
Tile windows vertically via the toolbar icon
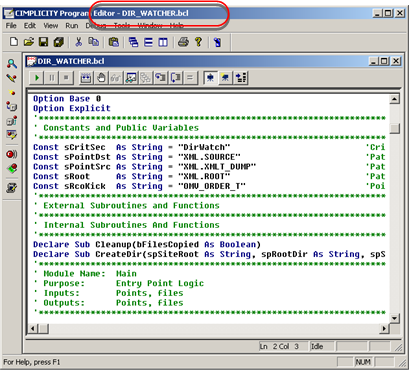[x=163, y=42]
